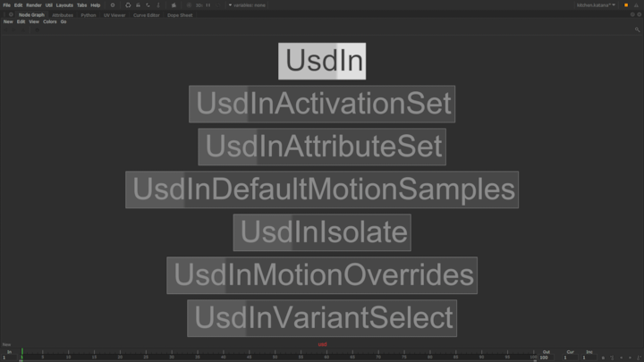Select UsdInDefaultMotionSamples node entry
The image size is (644, 362).
[x=322, y=189]
